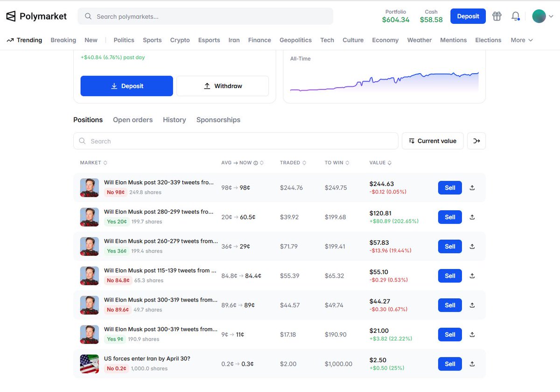This screenshot has height=392, width=560.
Task: Open the Economy category
Action: point(385,40)
